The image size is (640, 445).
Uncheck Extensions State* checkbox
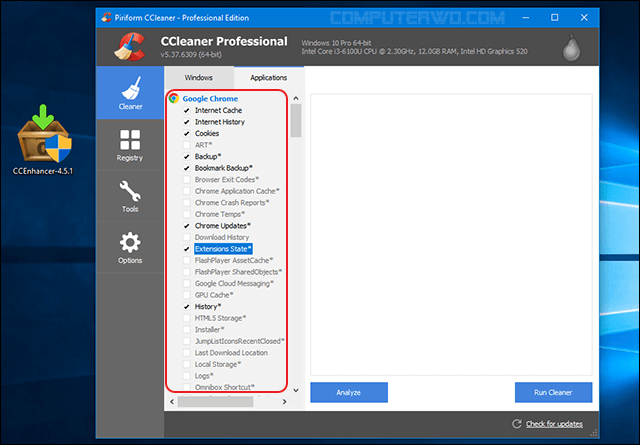pos(187,249)
